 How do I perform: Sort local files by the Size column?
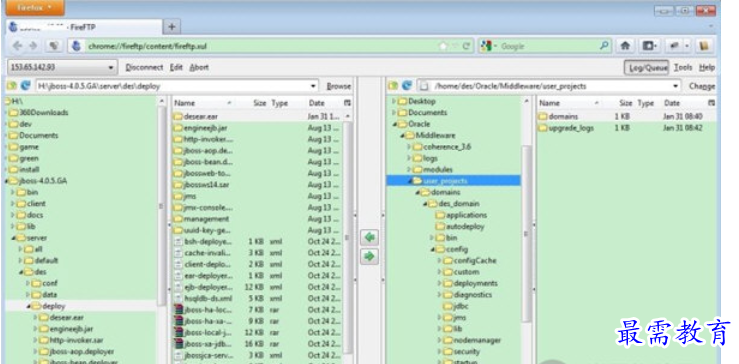(260, 102)
